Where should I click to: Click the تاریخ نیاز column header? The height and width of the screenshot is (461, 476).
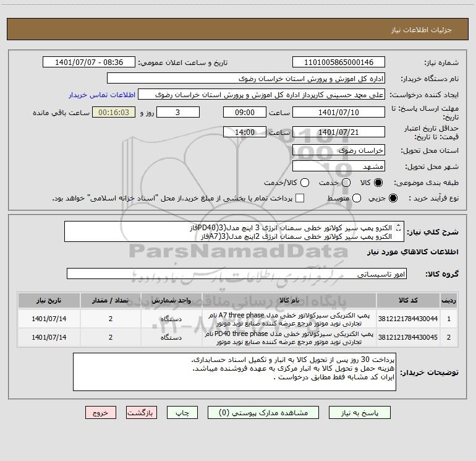[49, 301]
